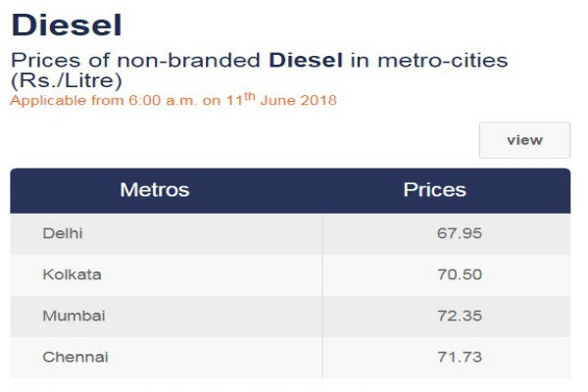Select the Metros column header
The width and height of the screenshot is (588, 392).
[155, 190]
